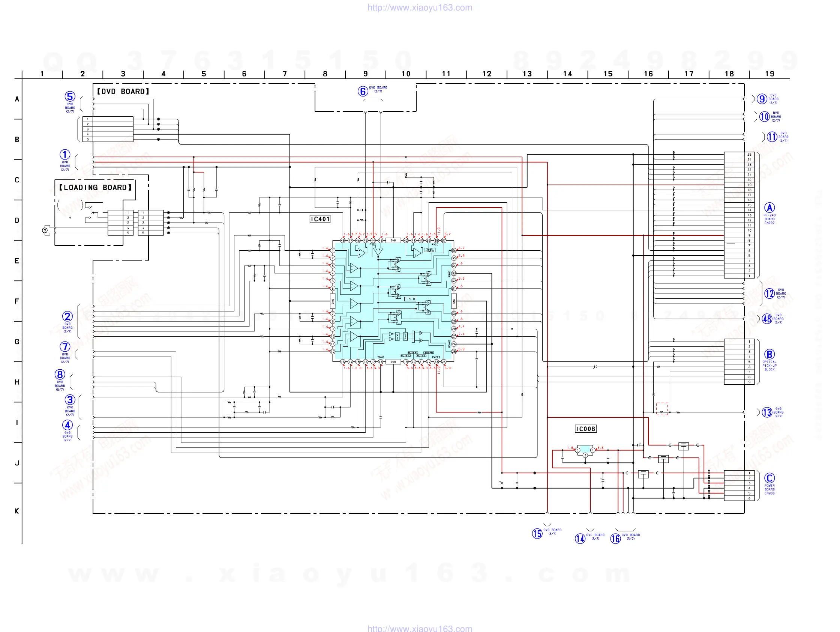Click the DVD BOARD title label
Screen dimensions: 840x632
click(123, 91)
